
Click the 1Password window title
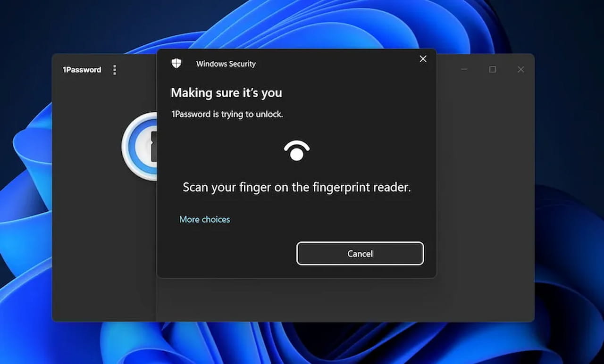[x=82, y=70]
